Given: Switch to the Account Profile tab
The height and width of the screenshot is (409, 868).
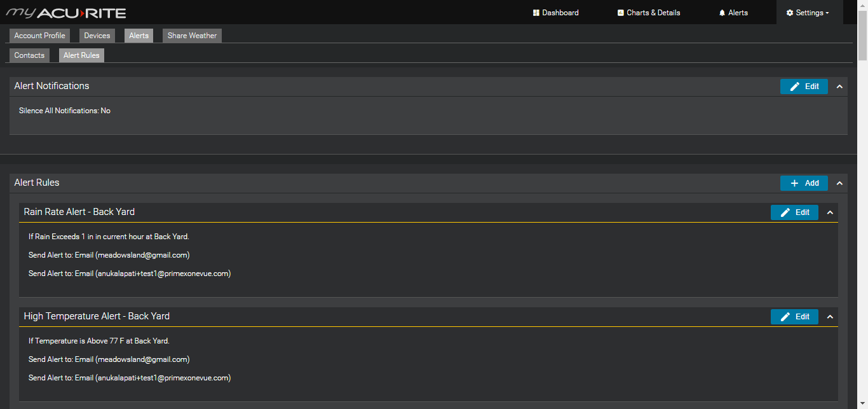Looking at the screenshot, I should (39, 36).
